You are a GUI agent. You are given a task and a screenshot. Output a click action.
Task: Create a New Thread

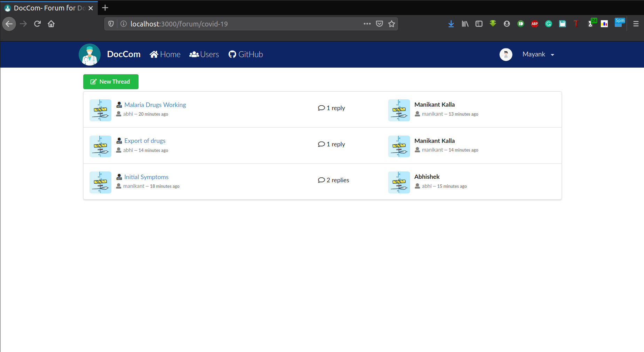(x=111, y=82)
